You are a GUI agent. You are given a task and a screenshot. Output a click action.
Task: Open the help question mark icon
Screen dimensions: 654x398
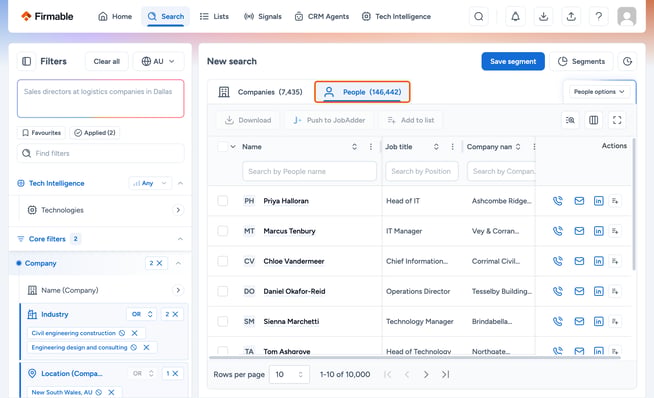(x=599, y=17)
